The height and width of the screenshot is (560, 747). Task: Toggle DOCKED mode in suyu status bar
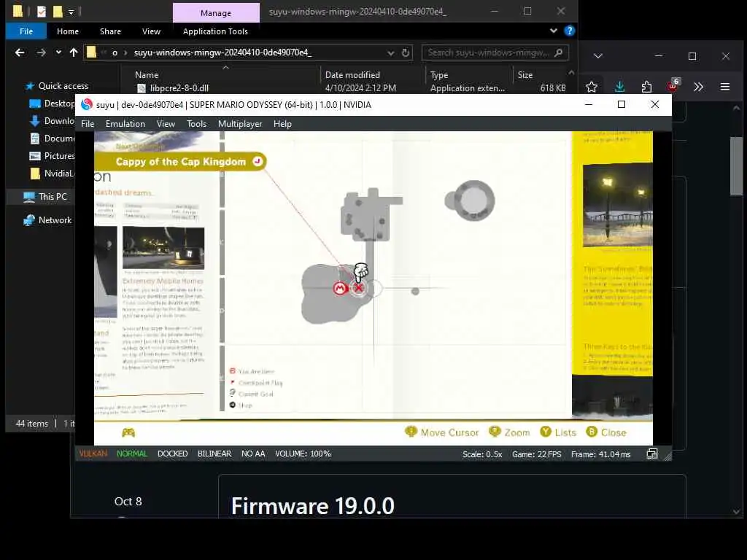point(172,454)
